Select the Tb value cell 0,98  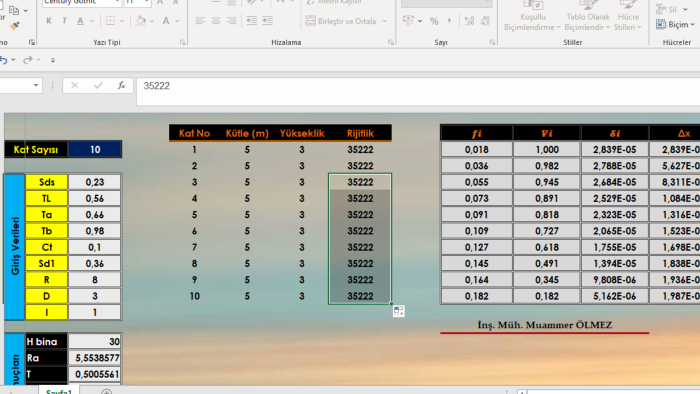pyautogui.click(x=94, y=231)
